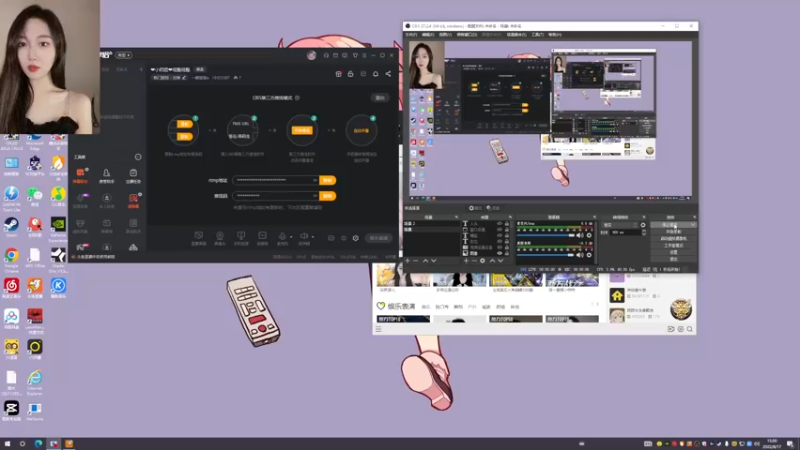Add a new source with OBS plus icon
Screen dimensions: 800x450
pos(466,261)
